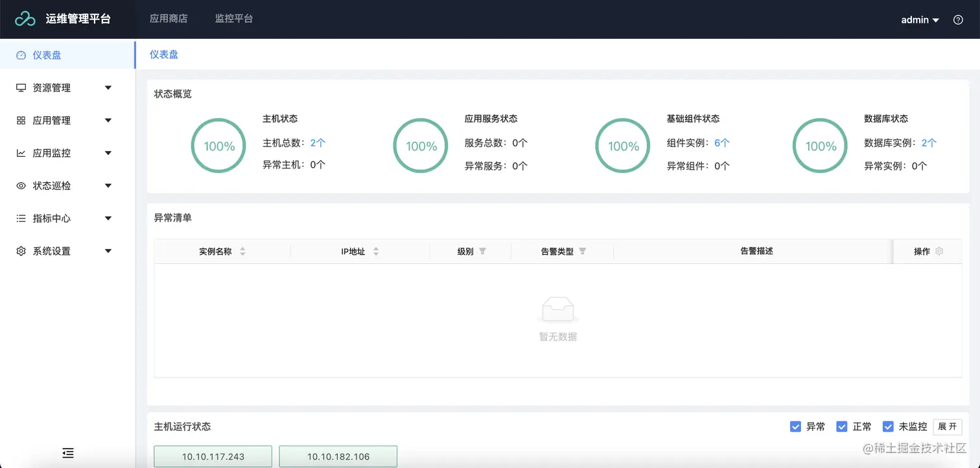Click the 2个 host total link
Screen dimensions: 980x468
click(318, 143)
